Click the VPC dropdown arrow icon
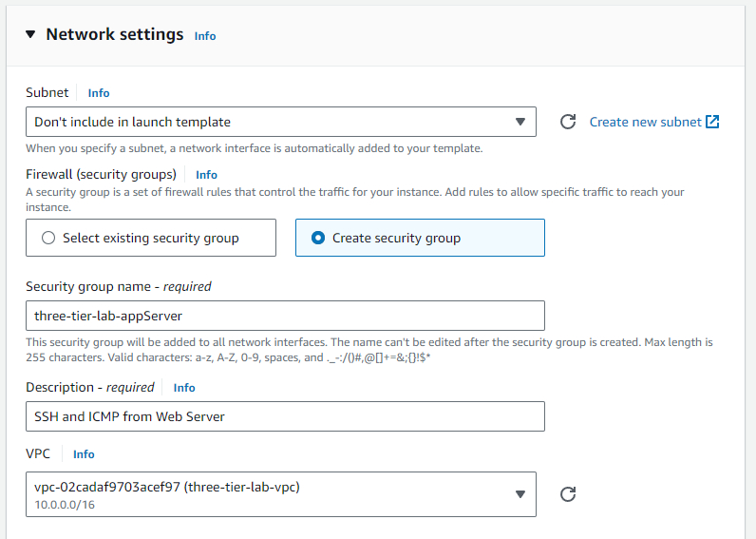 (x=520, y=494)
